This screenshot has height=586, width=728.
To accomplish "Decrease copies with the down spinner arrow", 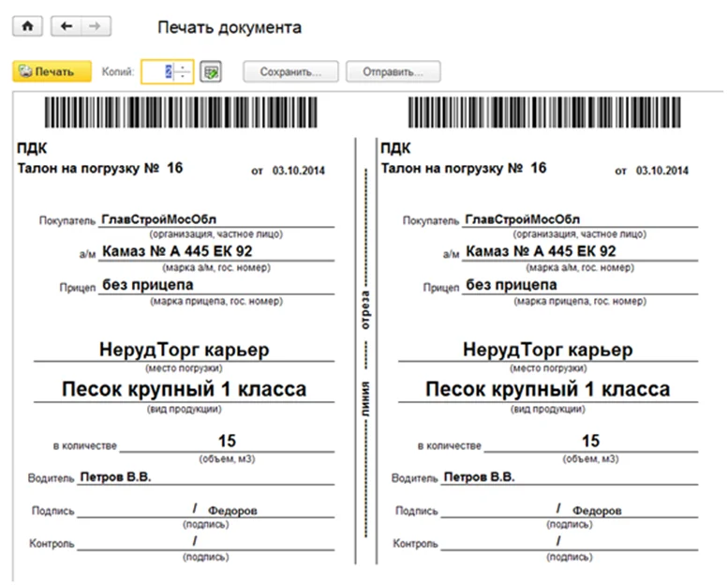I will click(x=184, y=77).
